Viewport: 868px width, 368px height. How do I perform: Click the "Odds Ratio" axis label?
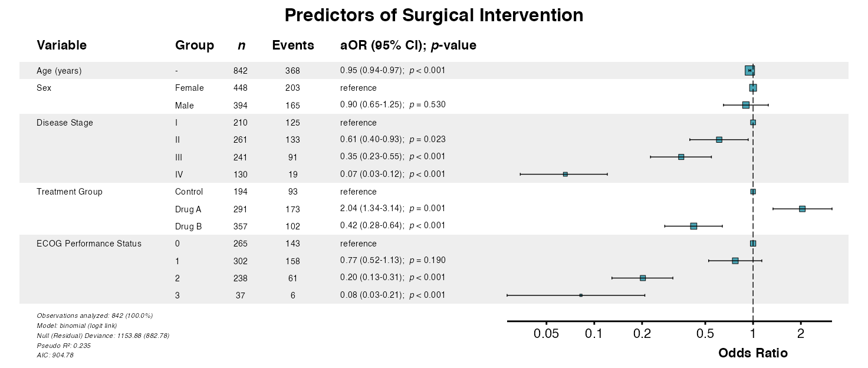753,353
